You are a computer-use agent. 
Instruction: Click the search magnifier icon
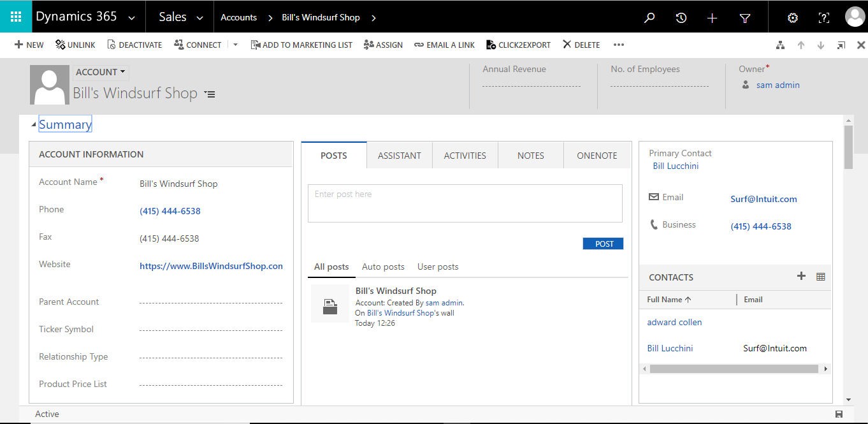pyautogui.click(x=649, y=18)
